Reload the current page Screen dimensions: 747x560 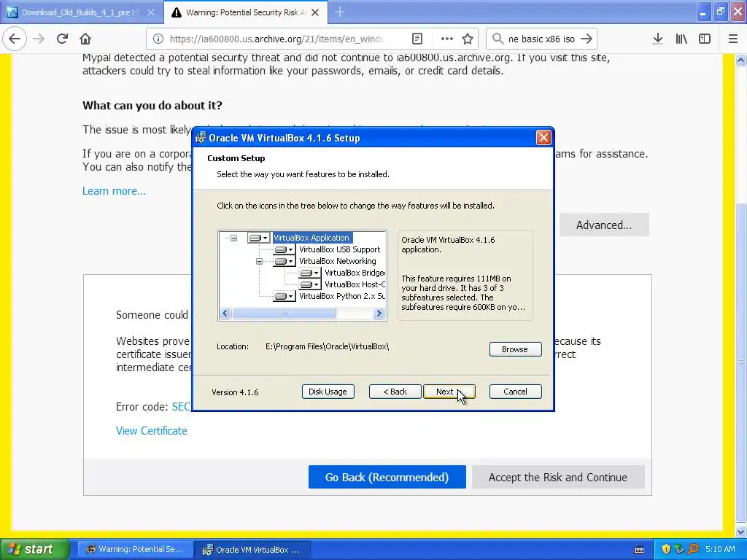pos(62,39)
